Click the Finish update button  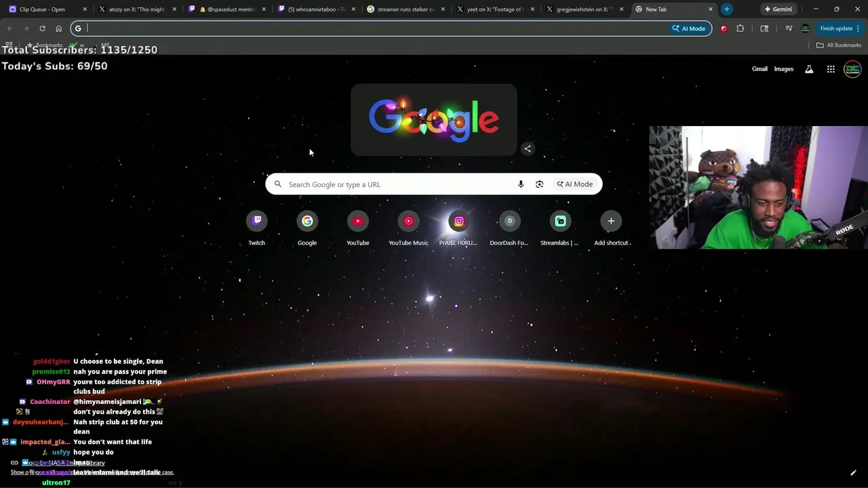[x=836, y=28]
